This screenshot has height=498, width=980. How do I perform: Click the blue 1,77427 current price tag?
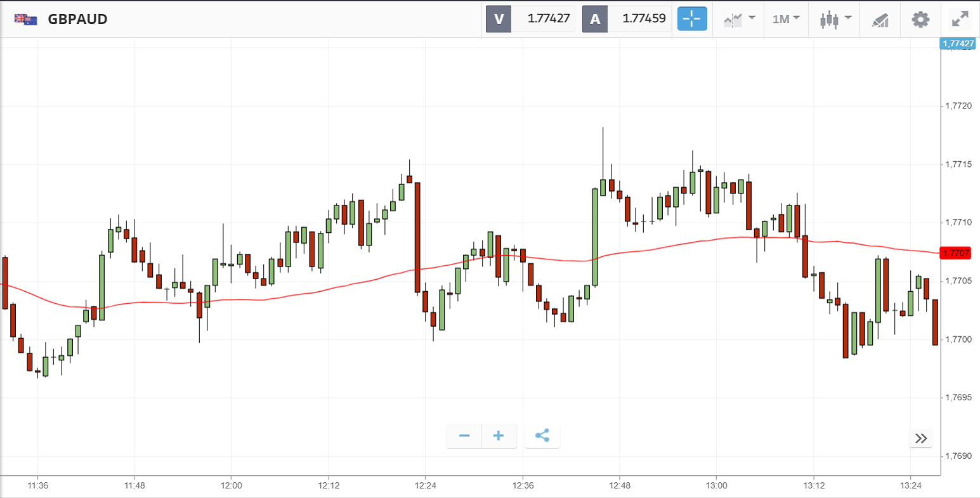(958, 44)
